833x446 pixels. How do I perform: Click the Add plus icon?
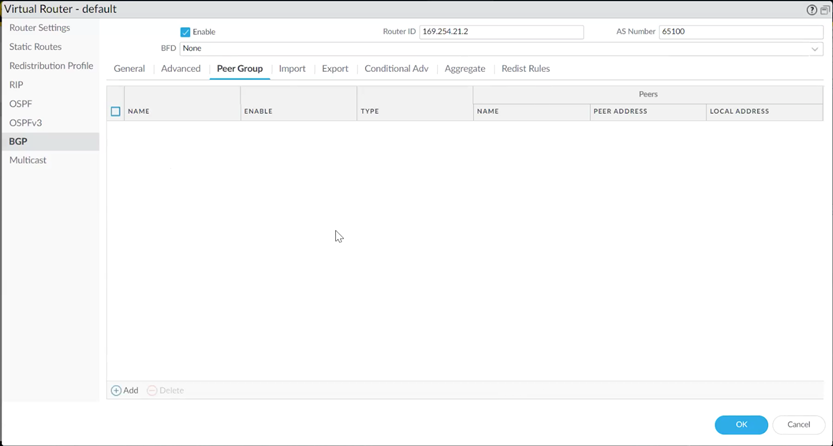click(x=116, y=390)
